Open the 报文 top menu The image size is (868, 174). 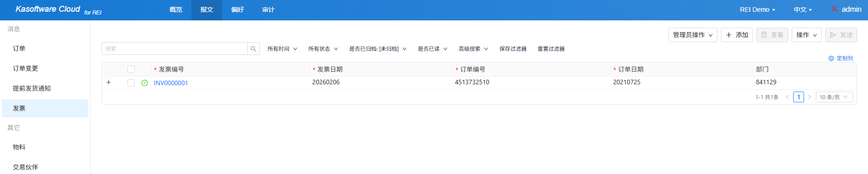point(207,10)
